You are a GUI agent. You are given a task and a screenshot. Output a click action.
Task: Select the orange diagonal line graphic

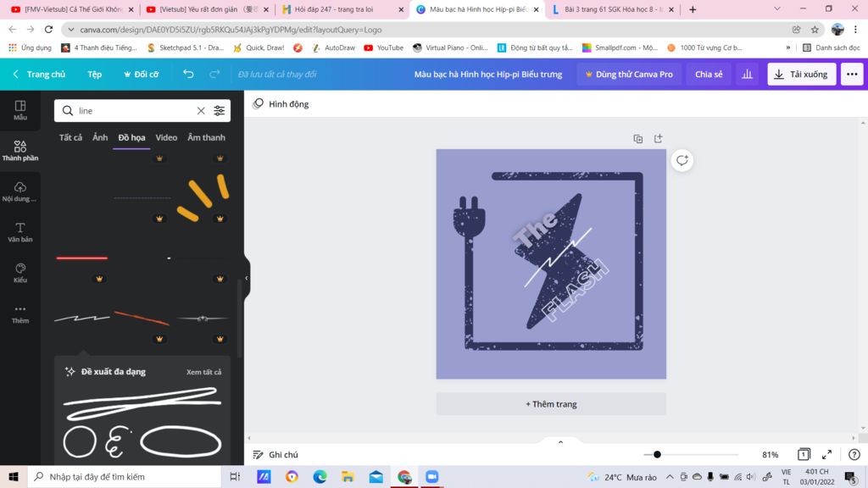click(x=142, y=319)
